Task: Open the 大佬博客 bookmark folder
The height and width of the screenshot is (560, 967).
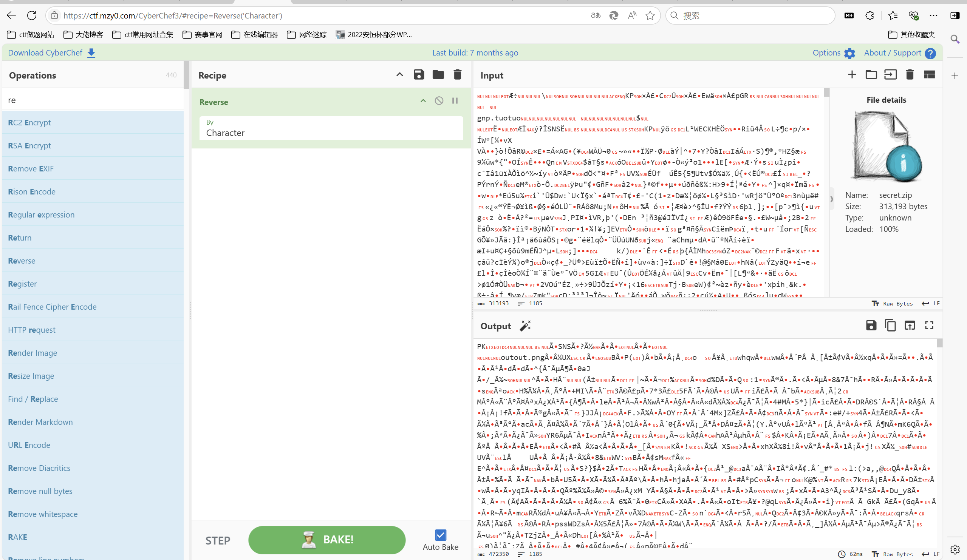Action: pyautogui.click(x=83, y=34)
